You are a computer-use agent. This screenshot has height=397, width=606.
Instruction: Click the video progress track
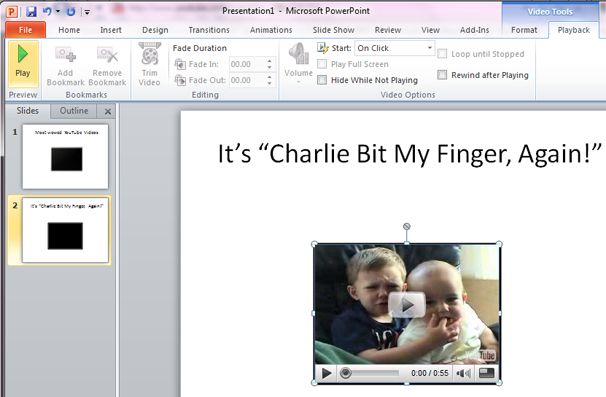(x=375, y=373)
